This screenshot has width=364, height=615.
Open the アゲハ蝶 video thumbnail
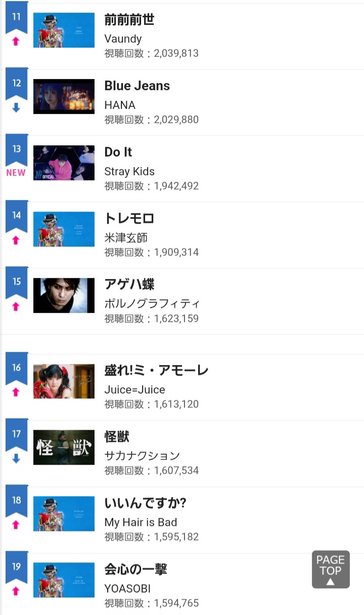pos(64,295)
